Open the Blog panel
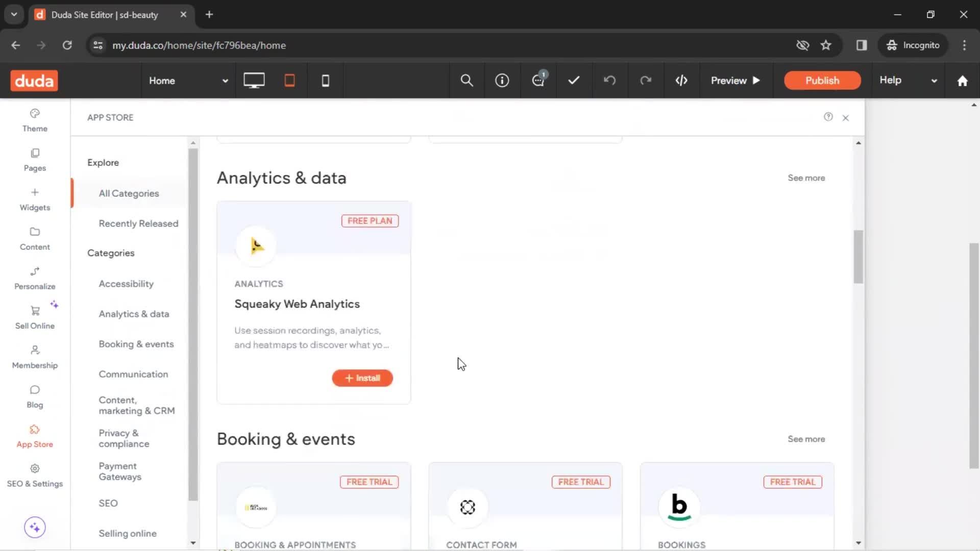Image resolution: width=980 pixels, height=551 pixels. point(35,397)
